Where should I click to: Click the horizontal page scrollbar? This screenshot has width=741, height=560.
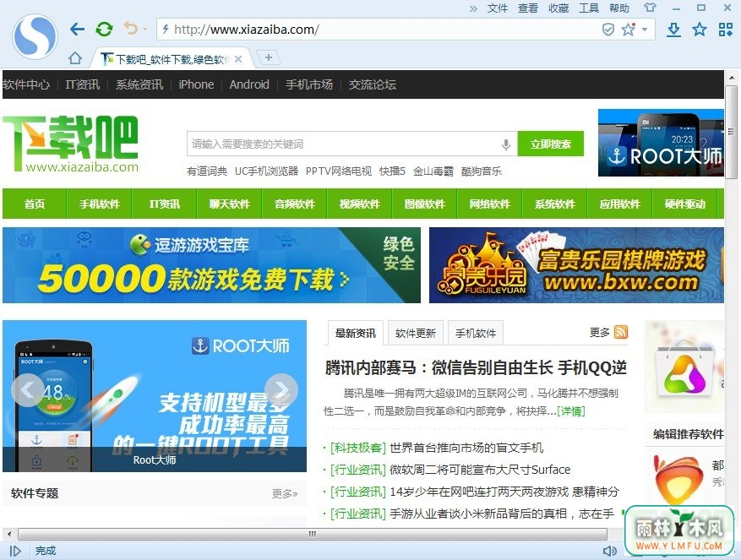[313, 534]
